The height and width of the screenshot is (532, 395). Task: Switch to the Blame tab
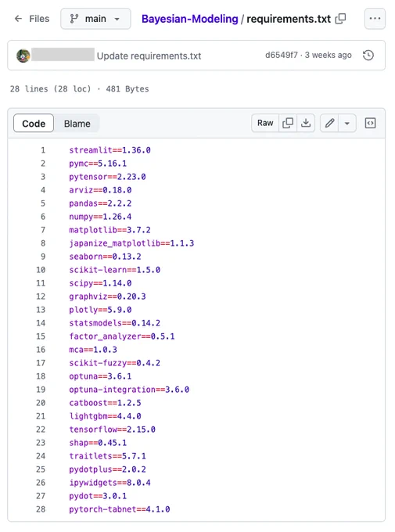pos(77,124)
